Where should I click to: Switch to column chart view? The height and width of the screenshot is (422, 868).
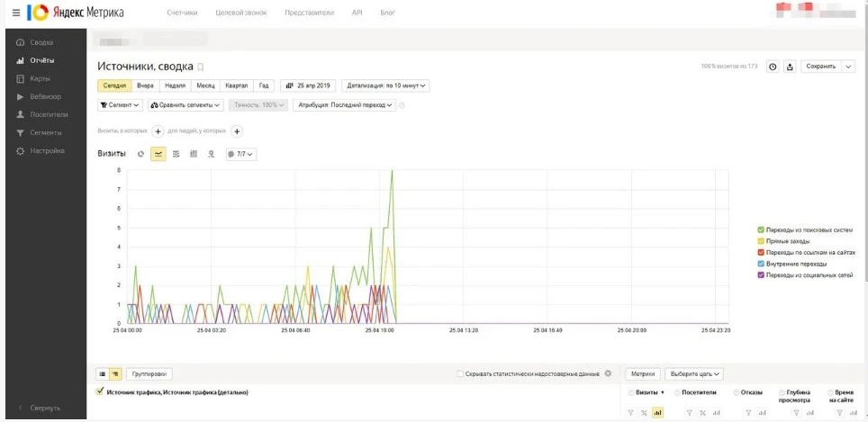194,154
